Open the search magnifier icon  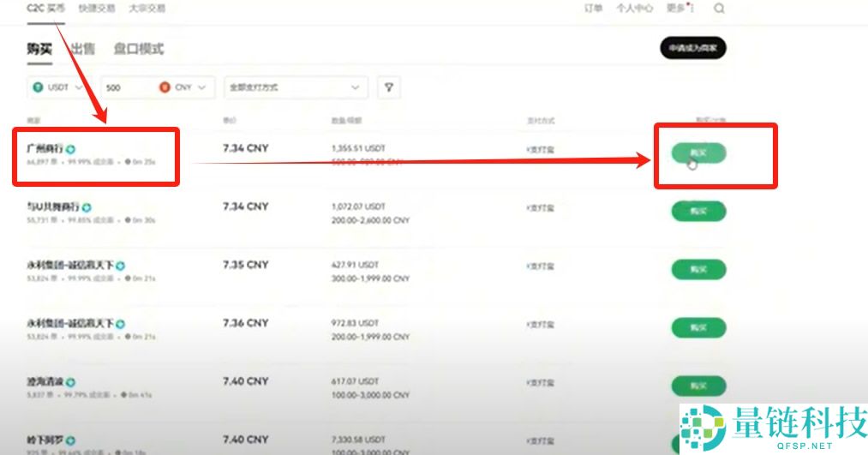coord(719,9)
